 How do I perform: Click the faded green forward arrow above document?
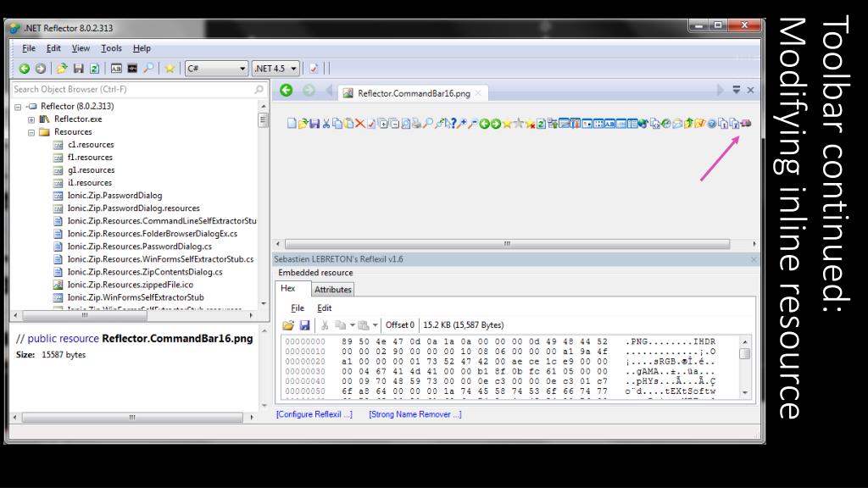(x=309, y=90)
